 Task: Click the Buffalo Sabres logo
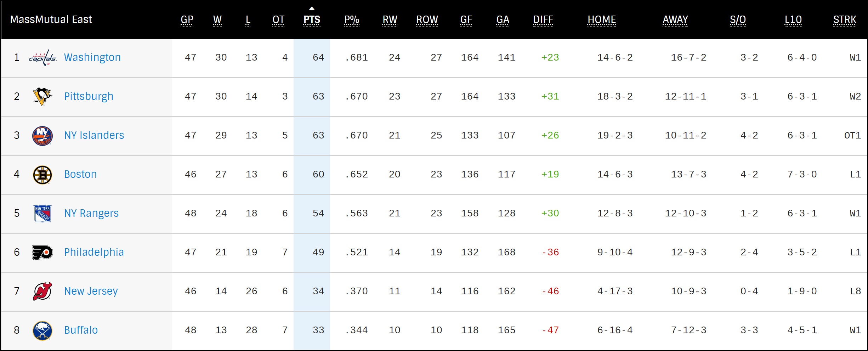[x=42, y=330]
